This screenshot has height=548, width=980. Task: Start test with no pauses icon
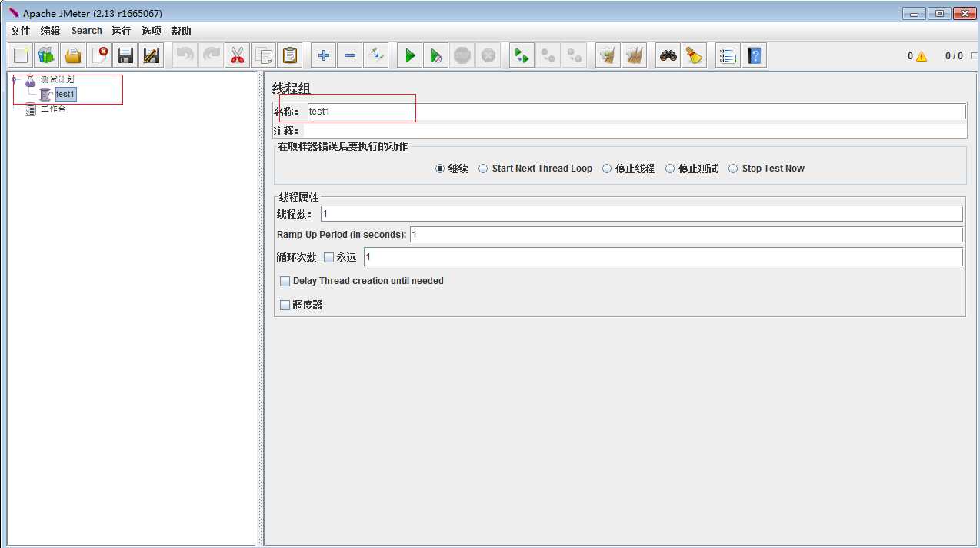[436, 55]
